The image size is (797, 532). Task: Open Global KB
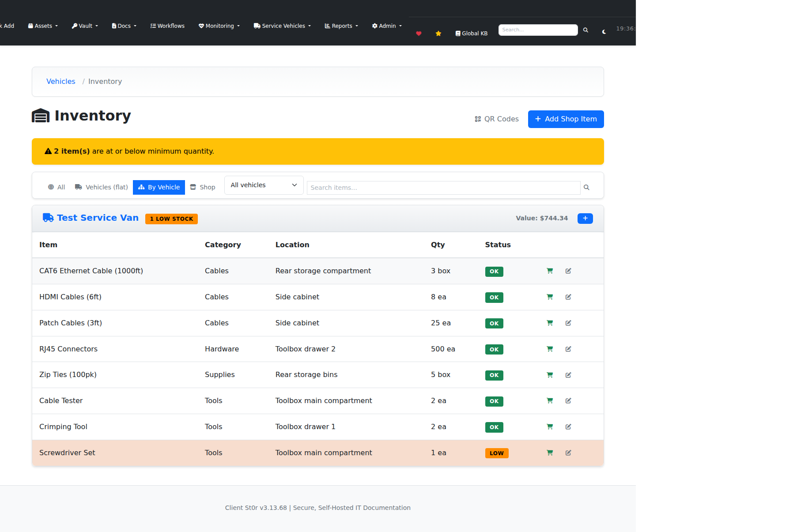point(472,34)
